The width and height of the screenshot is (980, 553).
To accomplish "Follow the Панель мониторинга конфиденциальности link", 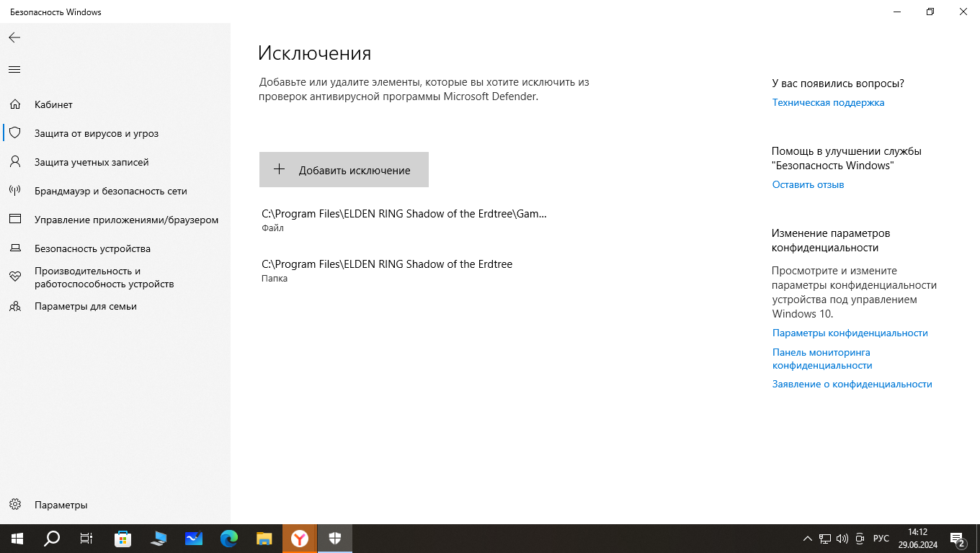I will coord(822,359).
